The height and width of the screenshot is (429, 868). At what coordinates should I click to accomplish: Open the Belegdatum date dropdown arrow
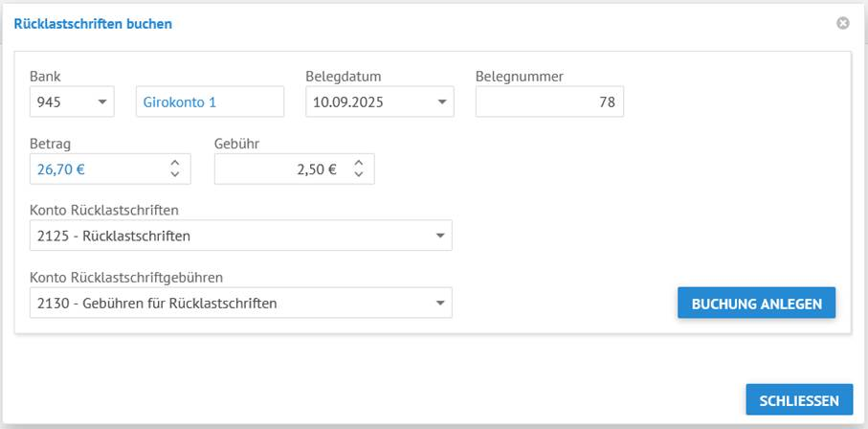441,102
